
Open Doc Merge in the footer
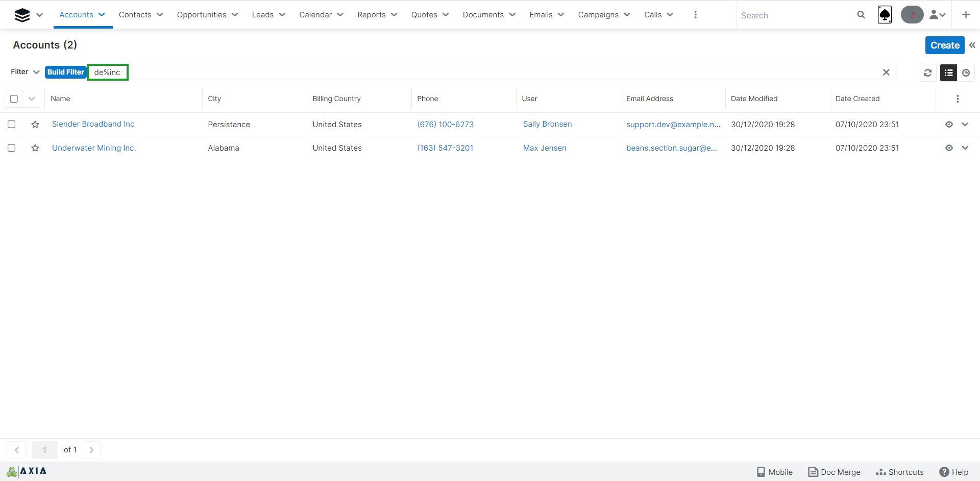tap(834, 472)
